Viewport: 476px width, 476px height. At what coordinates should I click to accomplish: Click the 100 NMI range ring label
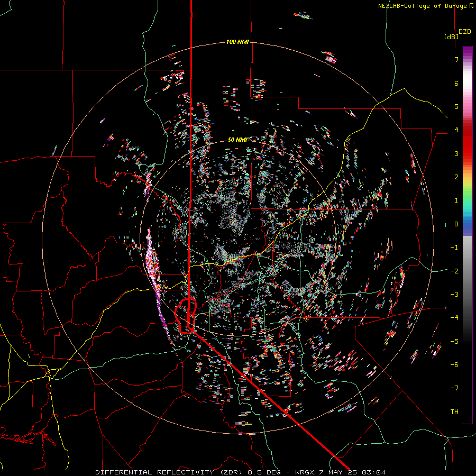click(x=237, y=42)
